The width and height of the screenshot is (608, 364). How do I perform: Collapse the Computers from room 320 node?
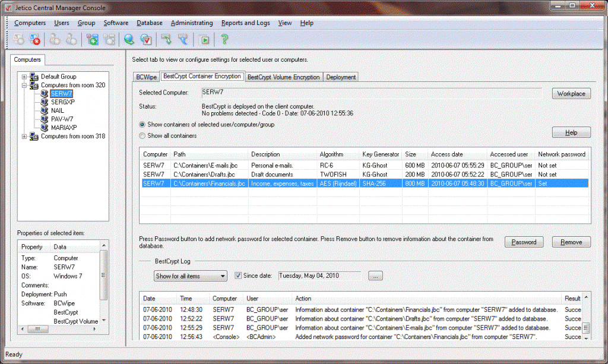tap(24, 86)
